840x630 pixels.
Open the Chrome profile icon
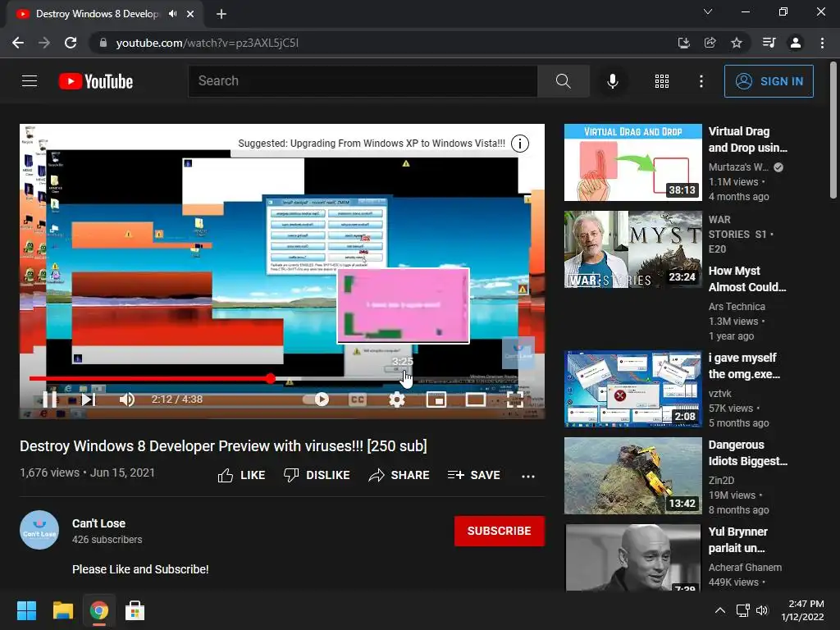tap(796, 43)
